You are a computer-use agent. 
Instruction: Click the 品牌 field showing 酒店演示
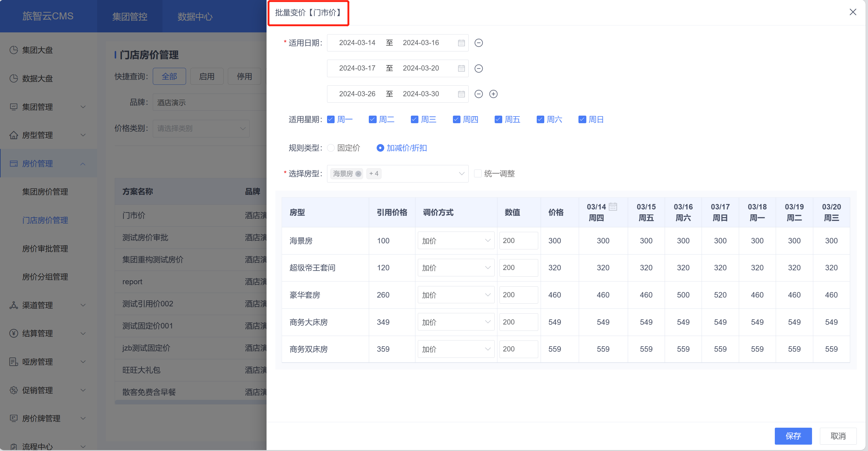pyautogui.click(x=210, y=103)
